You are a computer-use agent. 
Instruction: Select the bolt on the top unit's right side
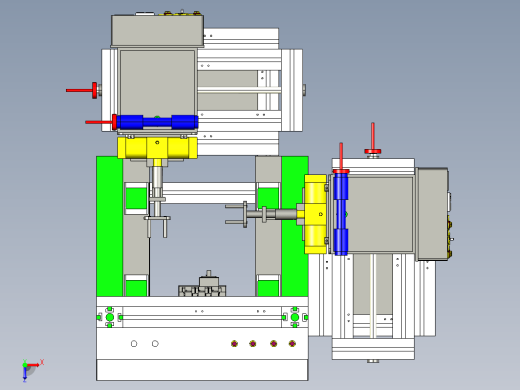coord(304,90)
